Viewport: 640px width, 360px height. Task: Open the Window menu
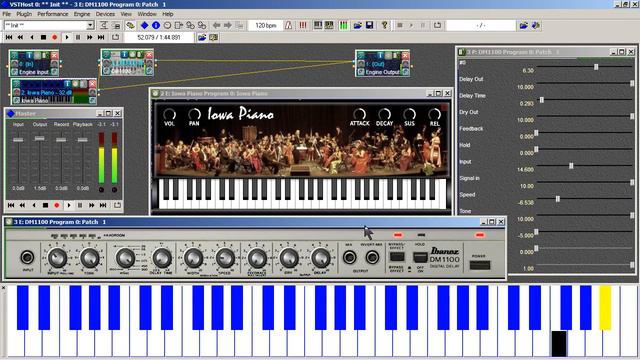tap(147, 14)
